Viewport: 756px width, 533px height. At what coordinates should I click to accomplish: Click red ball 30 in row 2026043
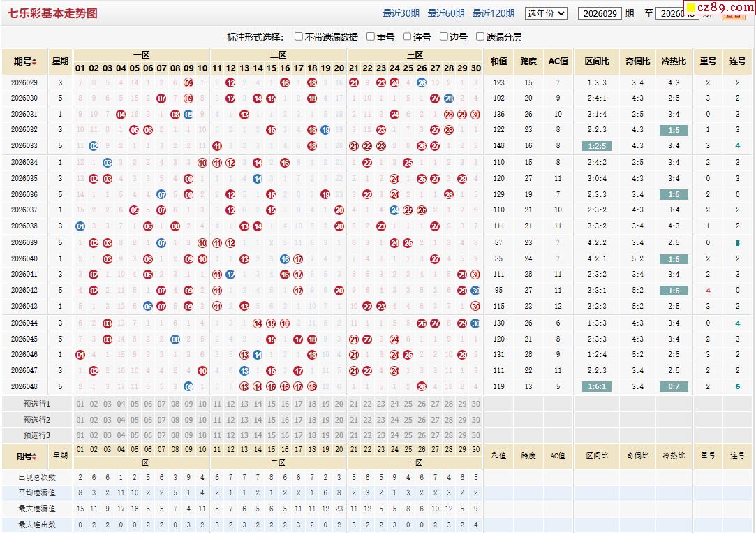click(475, 306)
